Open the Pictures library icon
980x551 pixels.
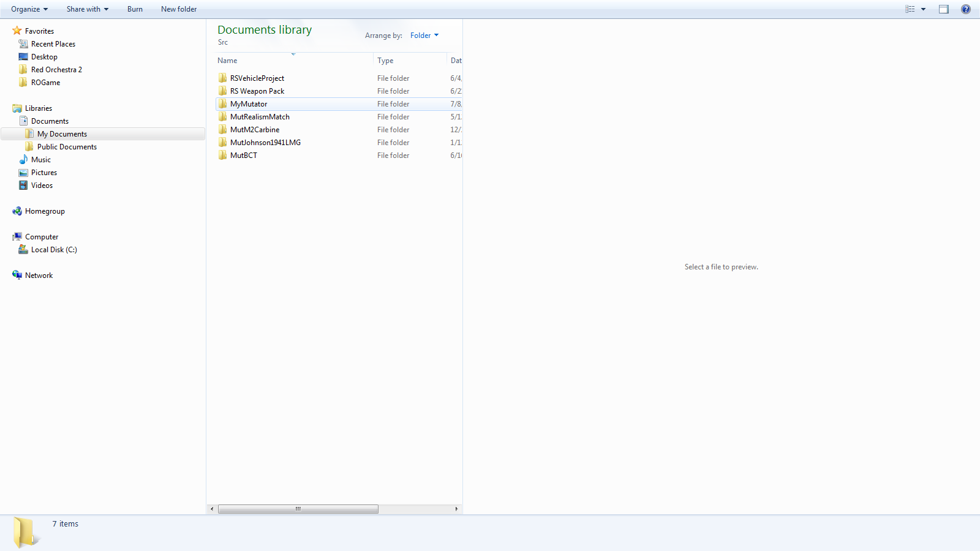point(23,173)
